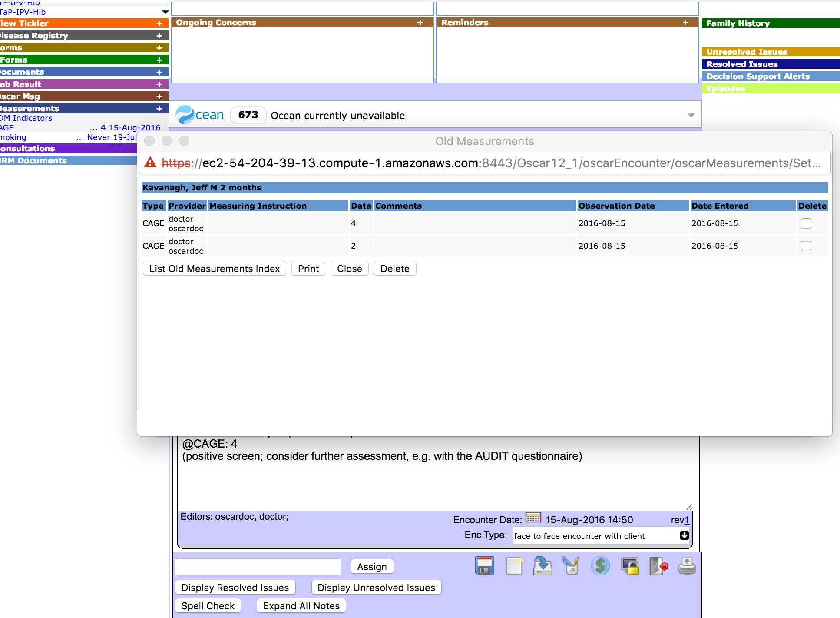
Task: Click the exit door icon with red arrow
Action: [658, 566]
